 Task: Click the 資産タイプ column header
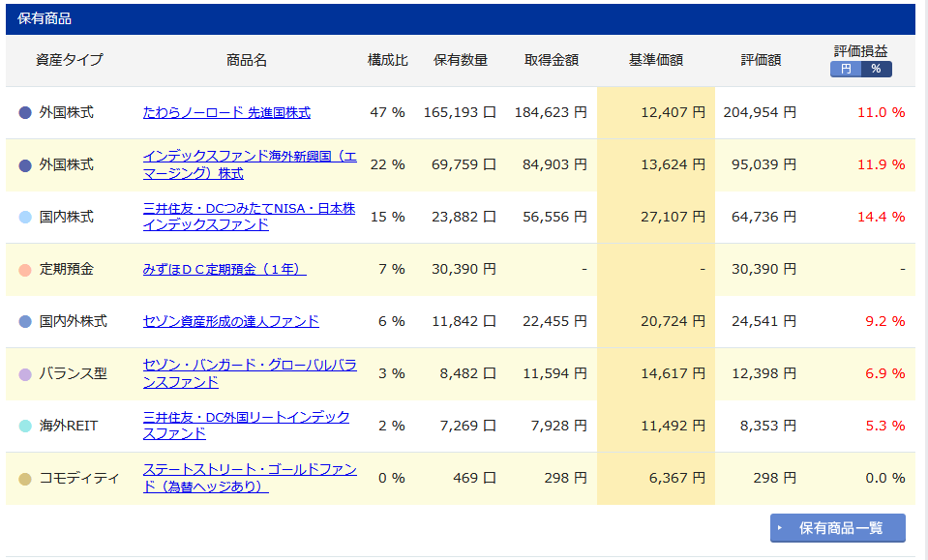(x=70, y=60)
